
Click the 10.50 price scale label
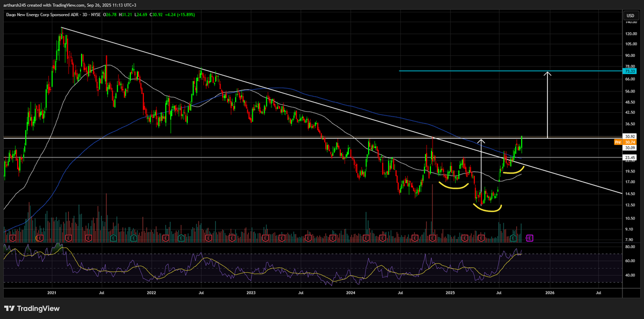[x=630, y=218]
